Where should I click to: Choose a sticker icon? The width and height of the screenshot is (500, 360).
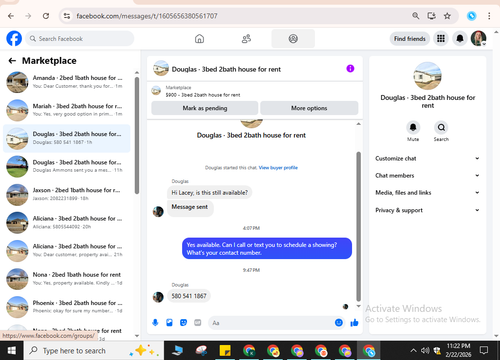click(x=183, y=322)
